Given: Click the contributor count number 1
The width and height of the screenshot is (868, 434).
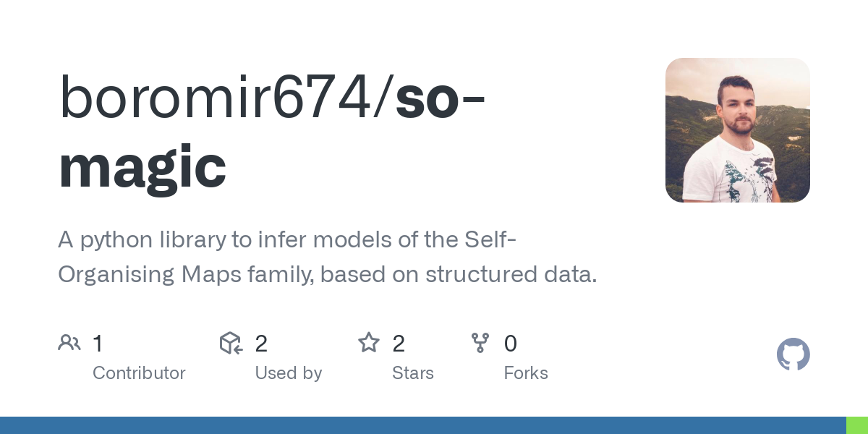Looking at the screenshot, I should pyautogui.click(x=98, y=344).
